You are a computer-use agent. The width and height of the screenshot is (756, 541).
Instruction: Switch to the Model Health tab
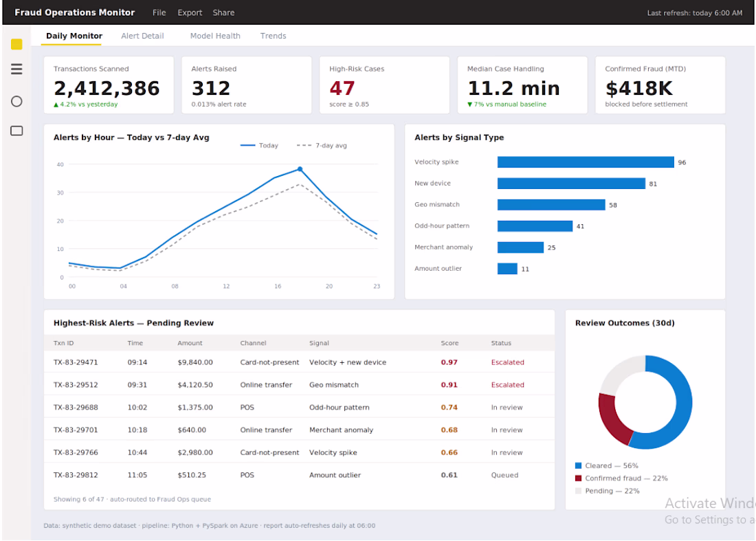(x=215, y=36)
